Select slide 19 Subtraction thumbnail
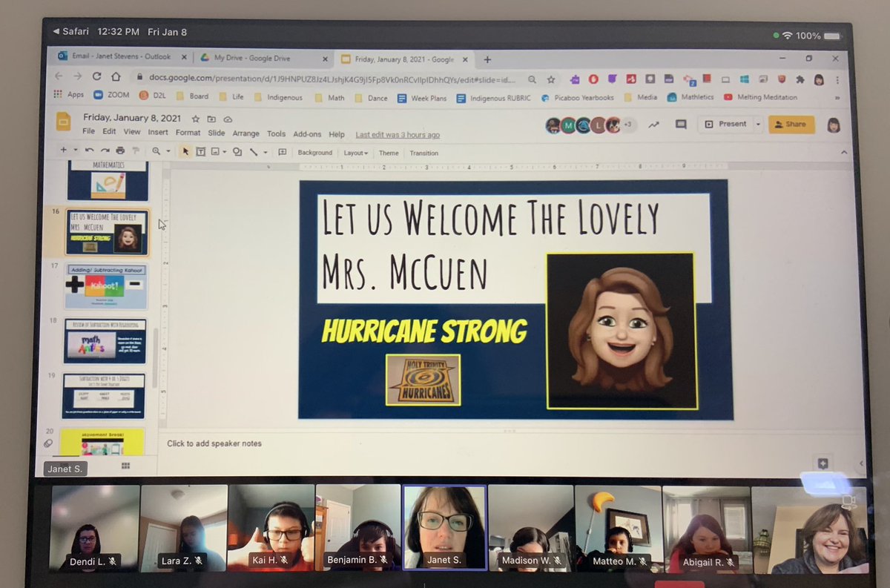The height and width of the screenshot is (588, 890). click(104, 395)
